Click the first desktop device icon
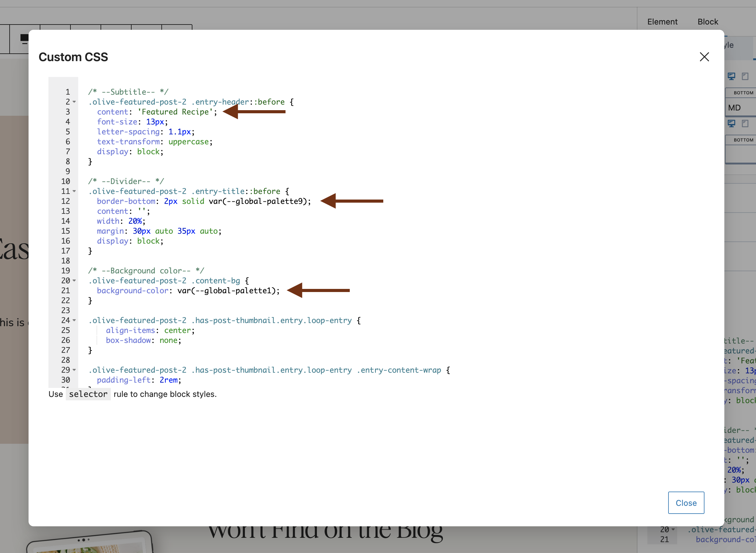The height and width of the screenshot is (553, 756). [731, 76]
